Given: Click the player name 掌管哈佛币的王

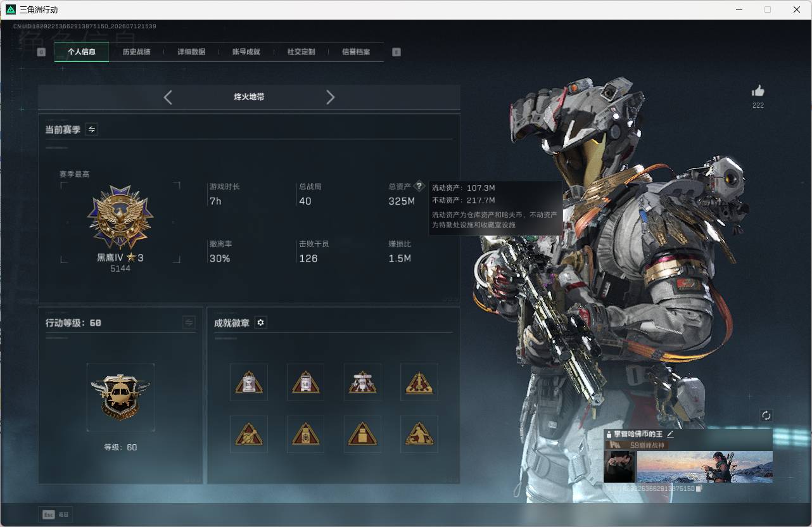Looking at the screenshot, I should pyautogui.click(x=638, y=434).
